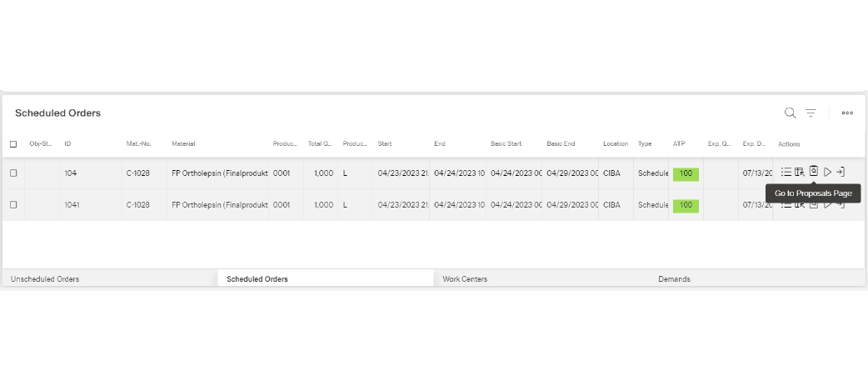The image size is (868, 381).
Task: Switch to the Unscheduled Orders tab
Action: point(45,279)
